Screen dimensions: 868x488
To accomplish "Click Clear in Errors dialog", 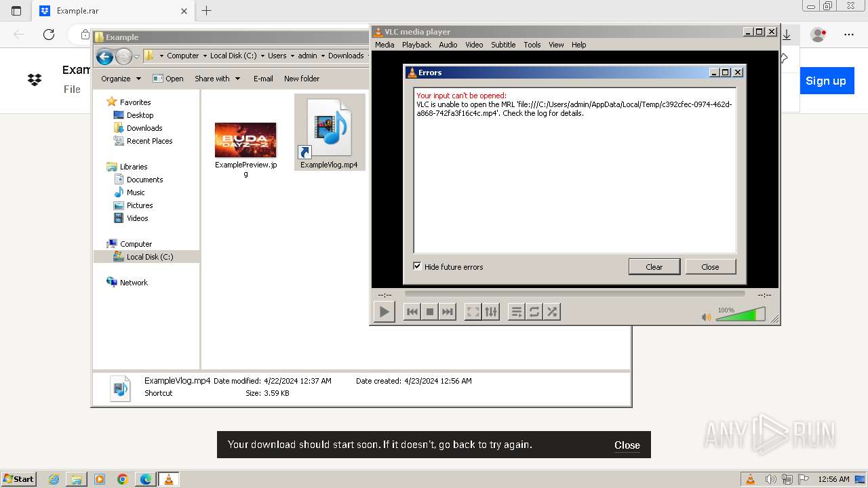I will pos(654,266).
